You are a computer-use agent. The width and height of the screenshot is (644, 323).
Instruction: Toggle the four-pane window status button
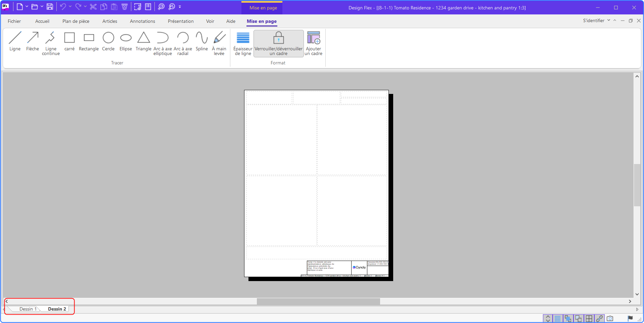tap(589, 318)
